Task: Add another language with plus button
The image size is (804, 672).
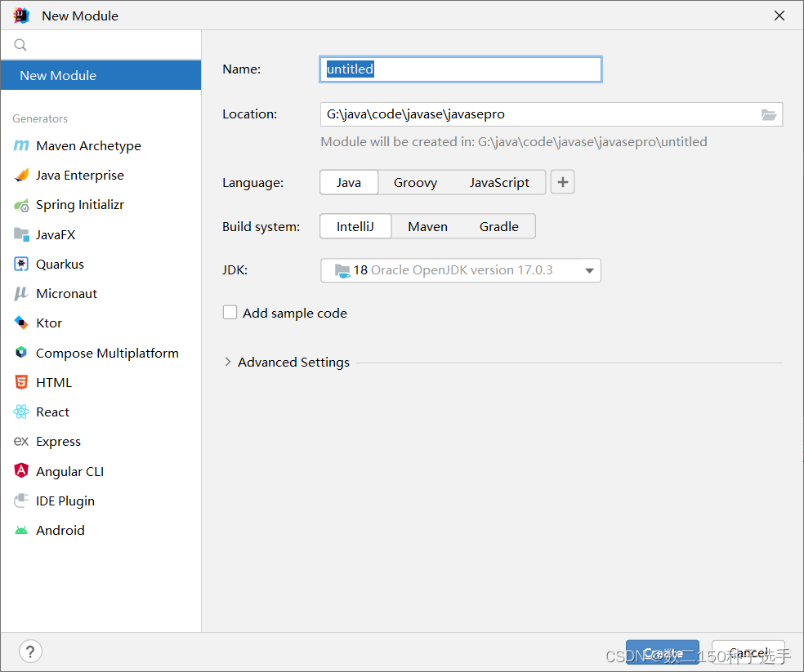Action: 562,182
